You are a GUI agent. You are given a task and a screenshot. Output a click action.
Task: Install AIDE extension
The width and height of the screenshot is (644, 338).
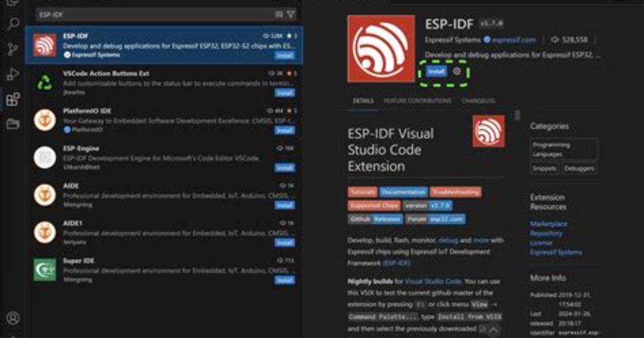click(285, 205)
